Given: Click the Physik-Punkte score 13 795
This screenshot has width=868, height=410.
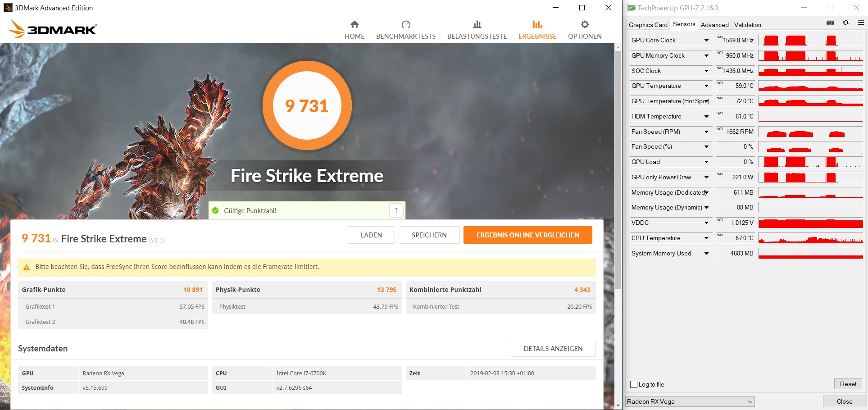Looking at the screenshot, I should click(386, 290).
